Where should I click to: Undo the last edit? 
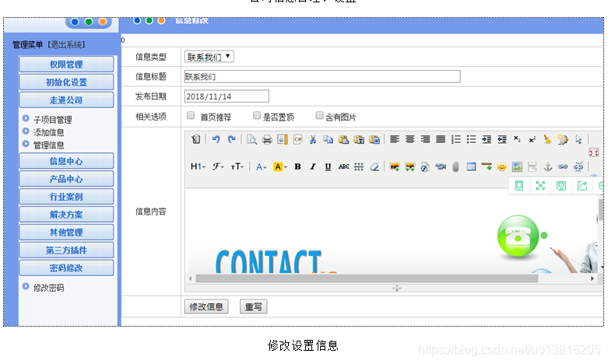(x=216, y=139)
